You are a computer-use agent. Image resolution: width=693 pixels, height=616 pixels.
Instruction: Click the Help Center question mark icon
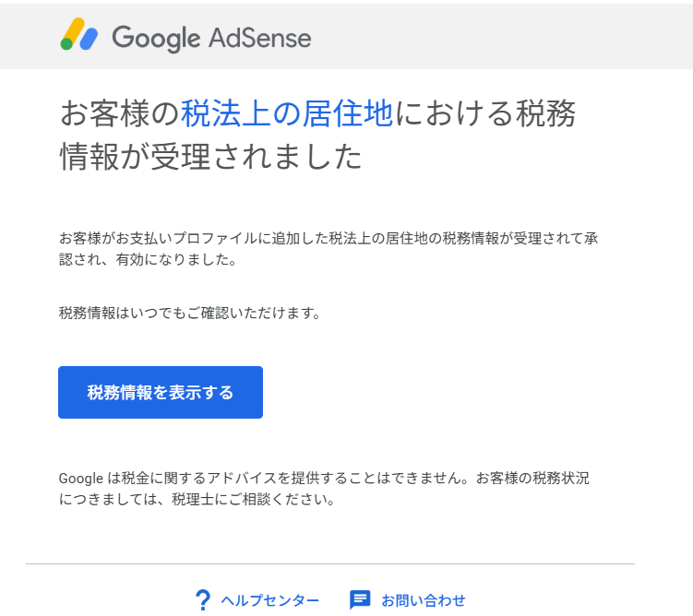click(x=203, y=600)
